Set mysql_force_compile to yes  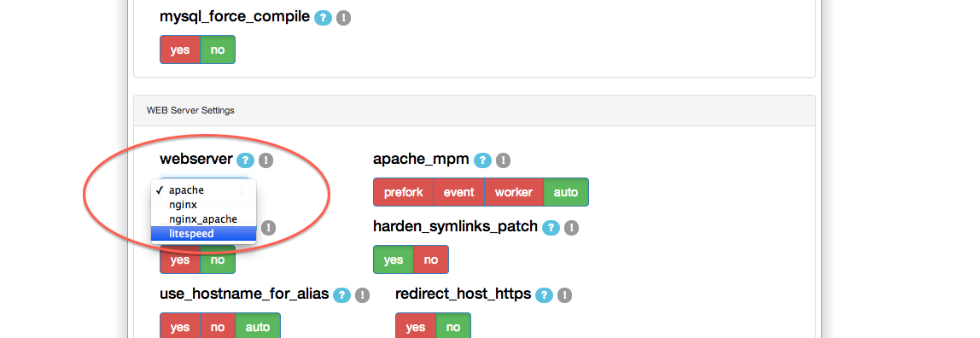[x=180, y=50]
